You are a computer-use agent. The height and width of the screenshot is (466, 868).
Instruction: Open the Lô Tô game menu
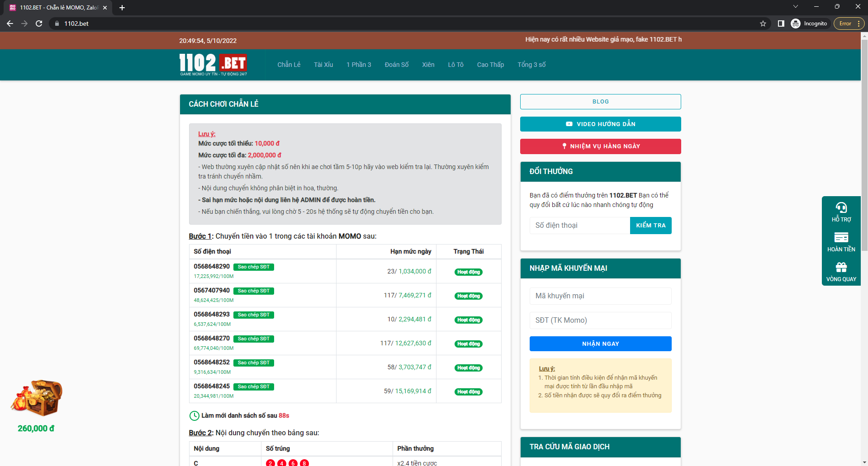click(x=456, y=65)
